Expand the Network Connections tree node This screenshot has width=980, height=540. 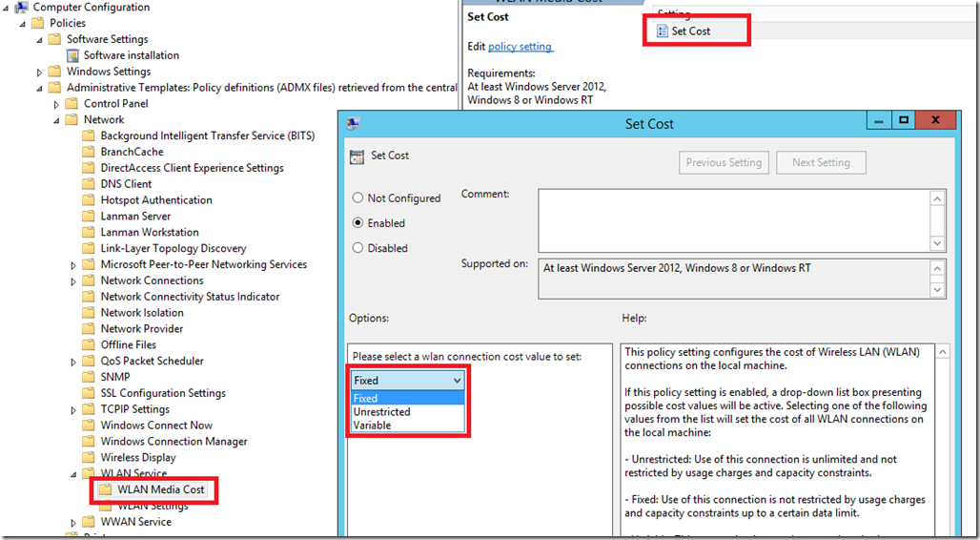pyautogui.click(x=73, y=281)
